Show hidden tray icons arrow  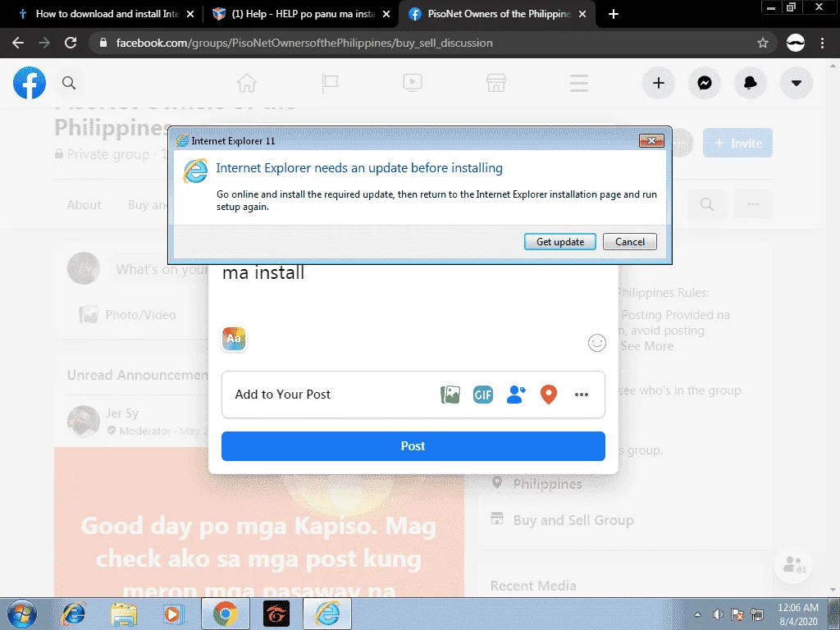tap(697, 614)
